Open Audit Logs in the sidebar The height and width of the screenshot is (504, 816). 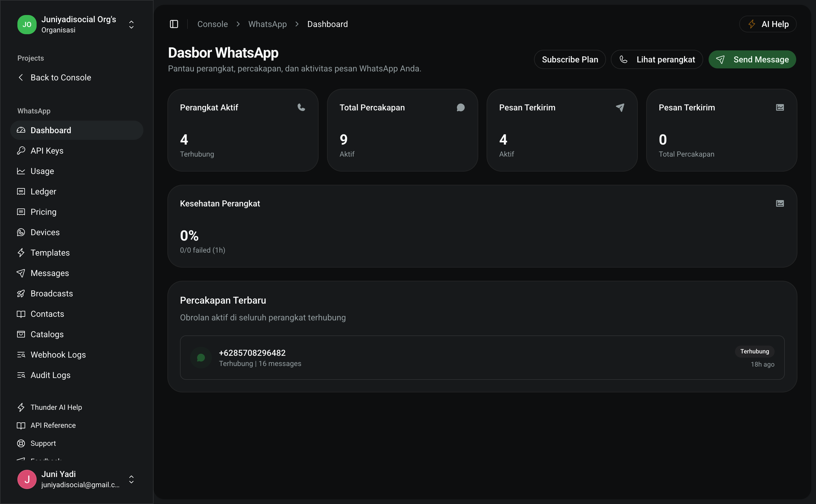coord(77,375)
